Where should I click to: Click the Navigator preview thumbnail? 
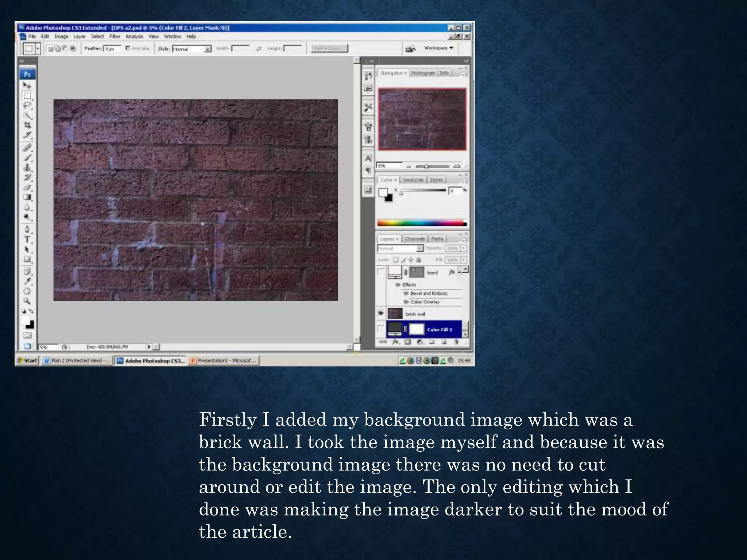click(x=422, y=119)
